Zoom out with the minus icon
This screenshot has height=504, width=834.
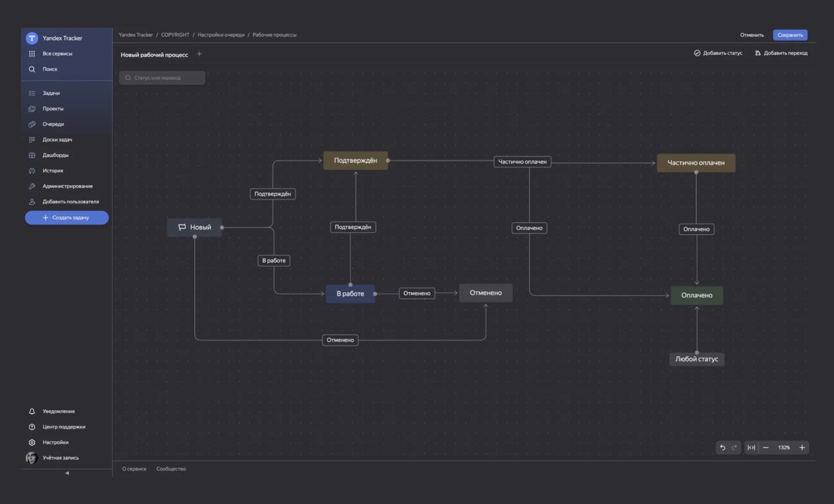pyautogui.click(x=765, y=447)
